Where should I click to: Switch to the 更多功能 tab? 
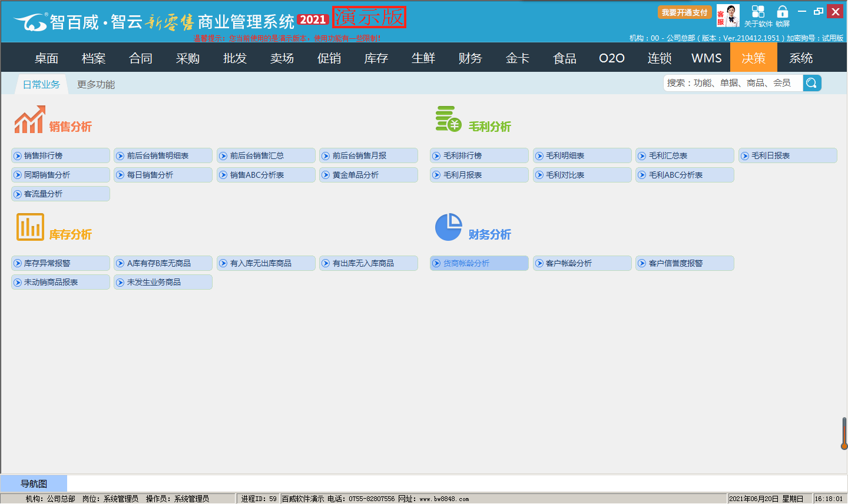(96, 85)
